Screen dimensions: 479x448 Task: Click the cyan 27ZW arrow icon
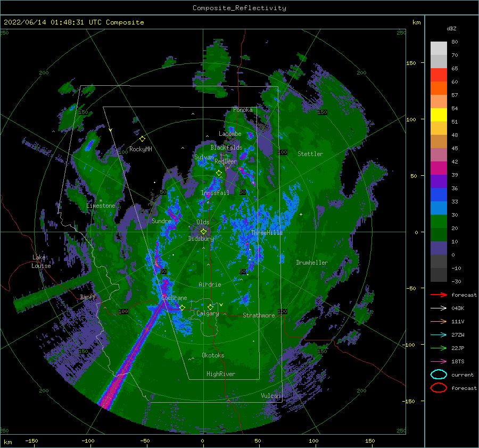point(439,335)
